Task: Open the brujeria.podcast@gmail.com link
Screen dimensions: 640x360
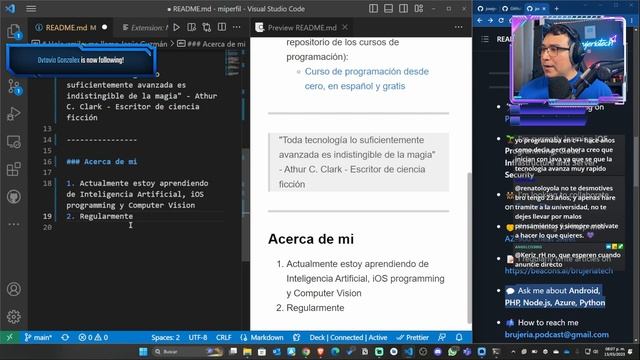Action: 557,334
